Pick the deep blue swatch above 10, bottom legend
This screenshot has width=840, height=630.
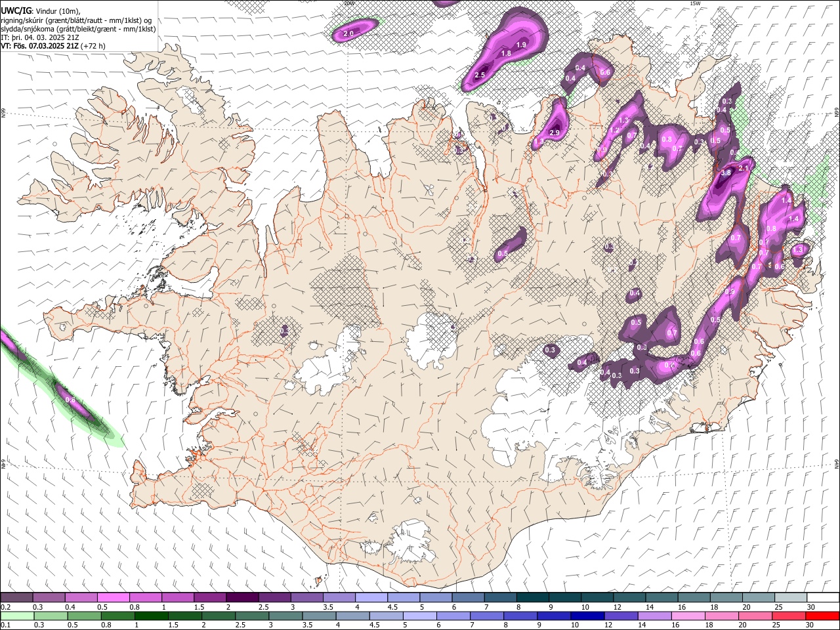tap(587, 616)
